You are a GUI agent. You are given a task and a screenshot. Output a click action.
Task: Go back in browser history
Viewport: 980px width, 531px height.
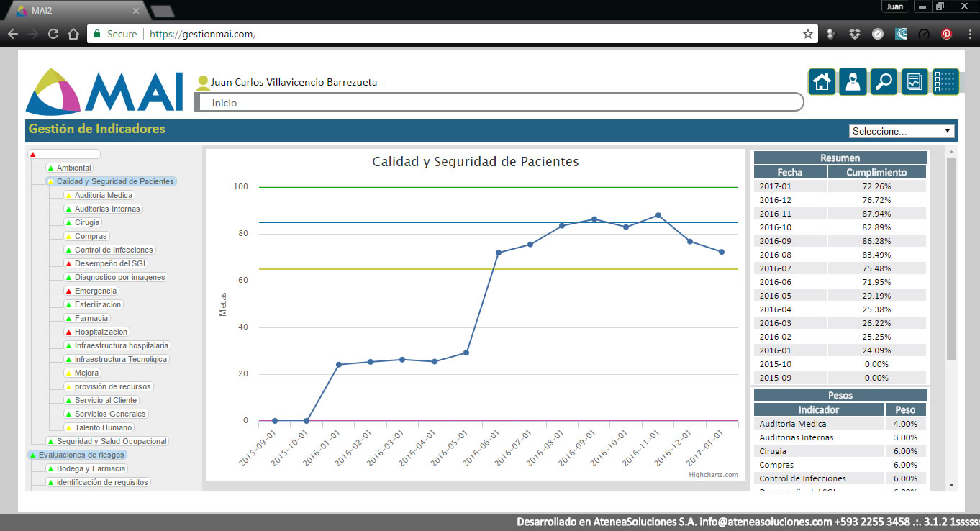click(x=12, y=34)
